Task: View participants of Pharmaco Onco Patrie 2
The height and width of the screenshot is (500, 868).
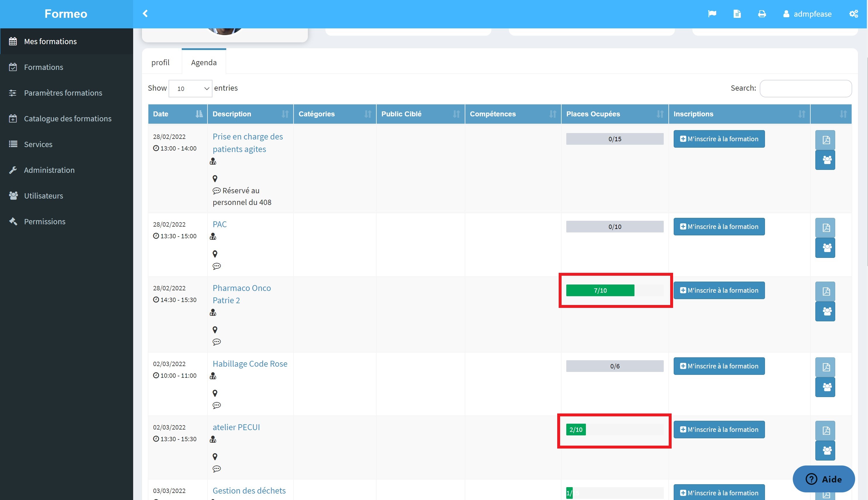Action: [x=825, y=311]
